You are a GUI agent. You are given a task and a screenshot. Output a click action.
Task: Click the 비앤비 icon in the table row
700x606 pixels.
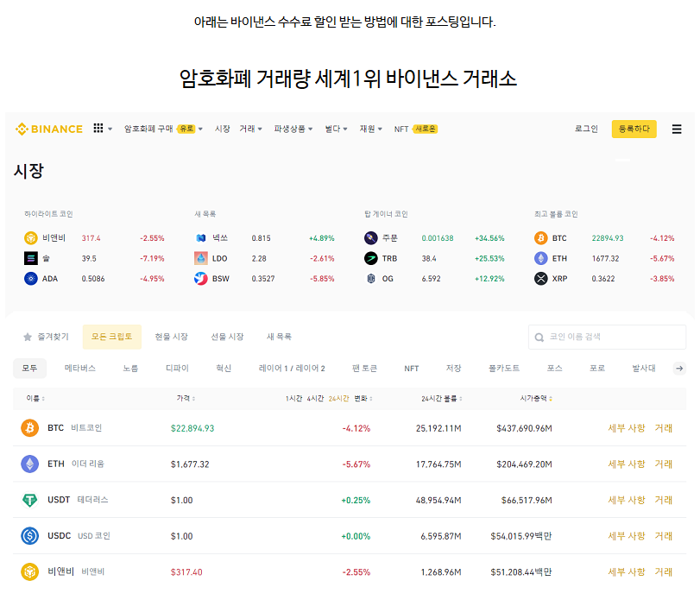(30, 571)
